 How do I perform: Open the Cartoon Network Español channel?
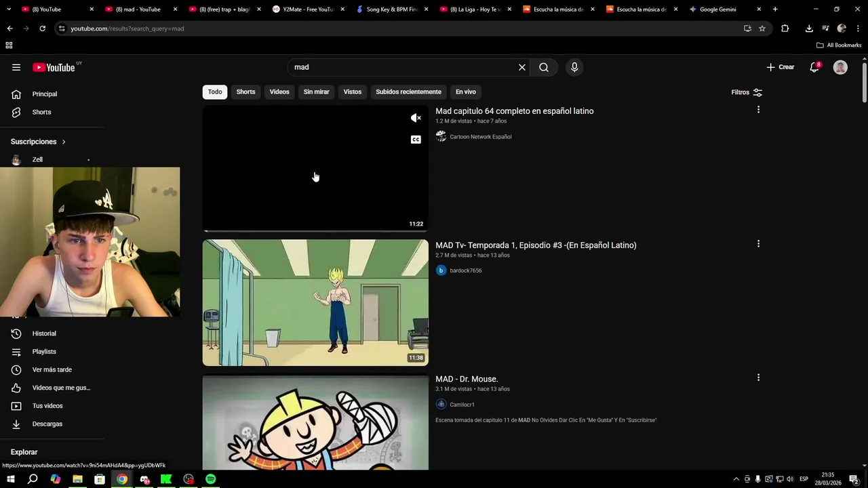[480, 137]
